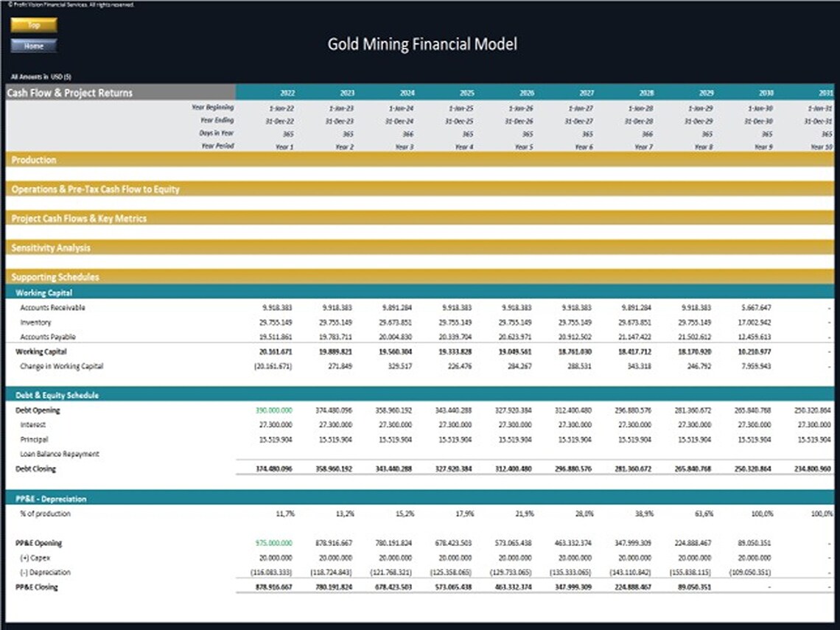Image resolution: width=840 pixels, height=630 pixels.
Task: Select the 2027 year column header
Action: [x=587, y=93]
